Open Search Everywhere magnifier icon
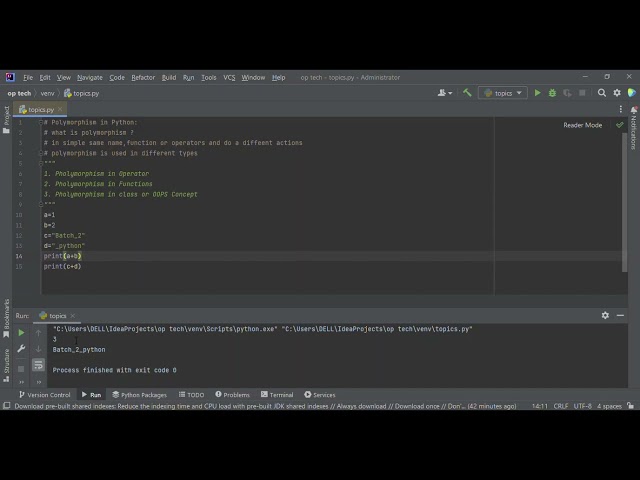This screenshot has height=480, width=640. pyautogui.click(x=602, y=93)
